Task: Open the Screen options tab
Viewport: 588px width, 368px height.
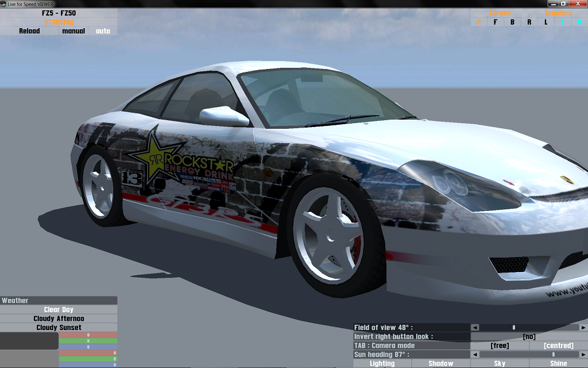Action: click(x=500, y=13)
